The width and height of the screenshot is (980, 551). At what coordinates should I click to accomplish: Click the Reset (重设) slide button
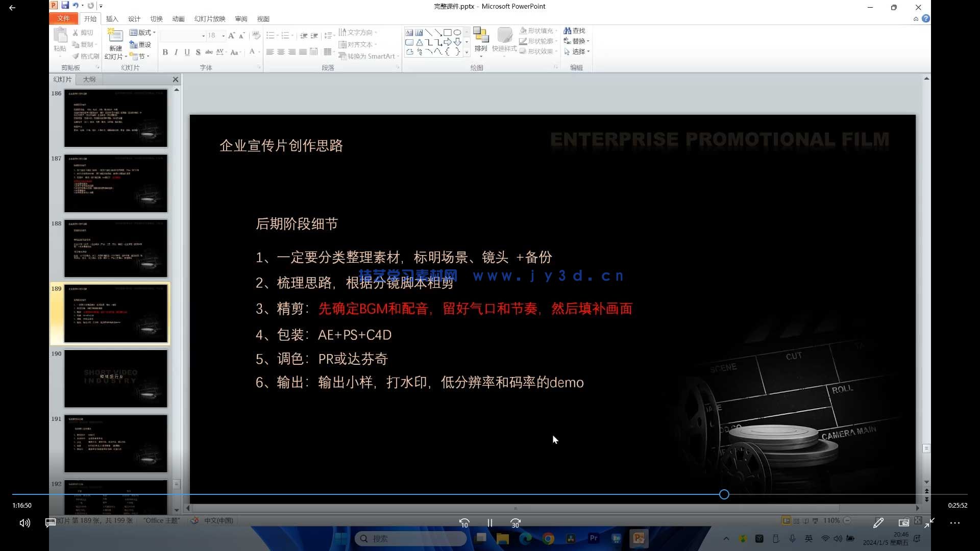[x=140, y=44]
